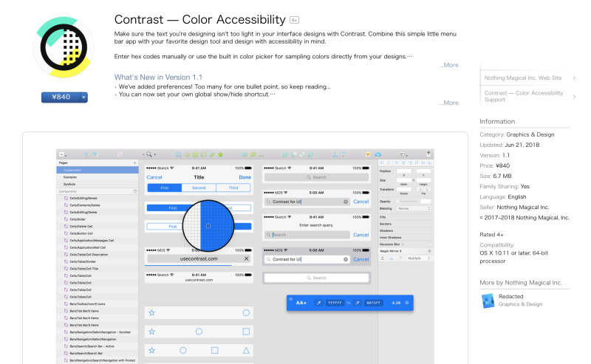591x364 pixels.
Task: Click the Opacity slider in Sketch inspector
Action: click(407, 202)
